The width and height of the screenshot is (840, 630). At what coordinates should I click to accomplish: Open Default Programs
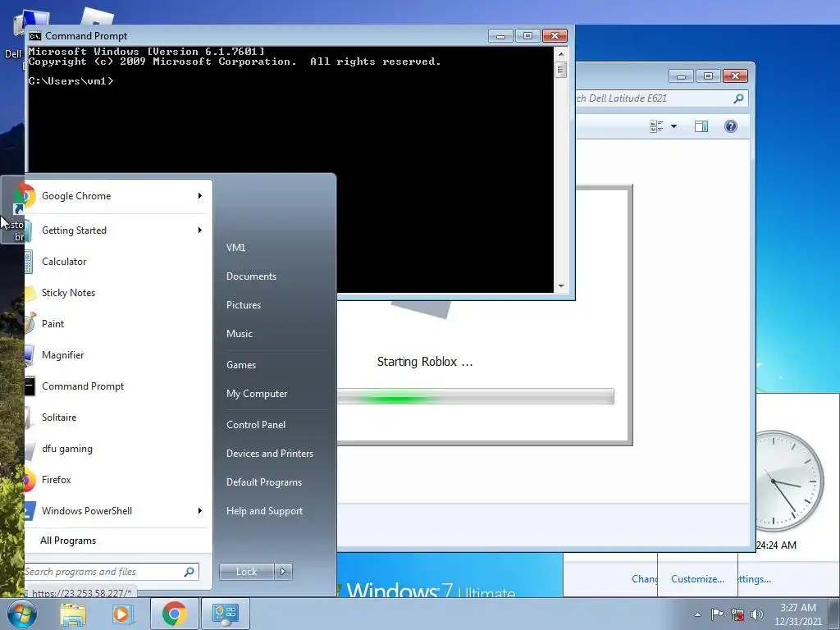tap(264, 482)
